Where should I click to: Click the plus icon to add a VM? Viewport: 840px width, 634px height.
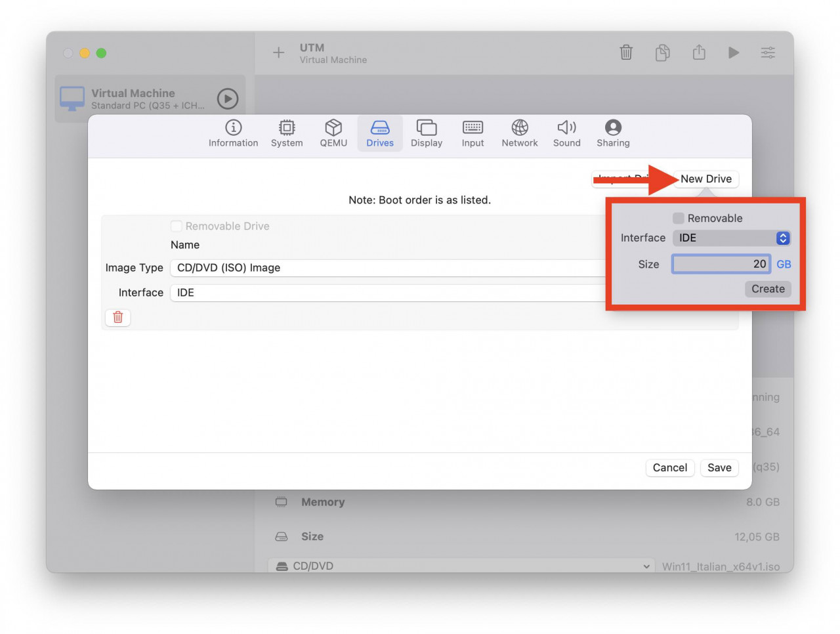coord(279,53)
